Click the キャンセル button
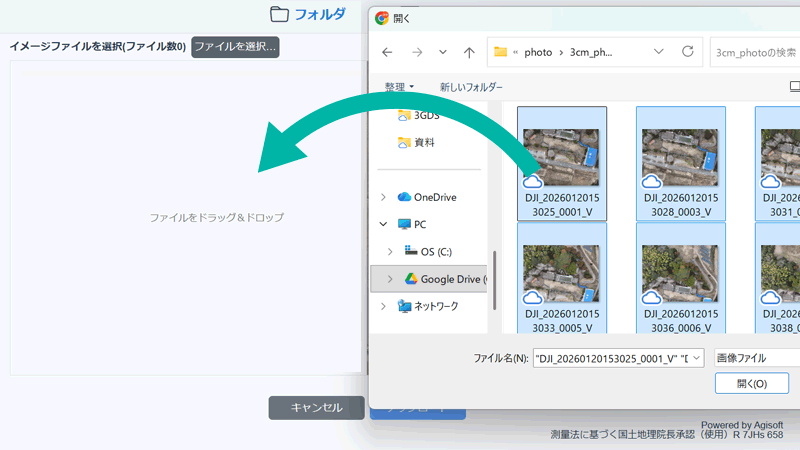This screenshot has height=450, width=800. point(316,408)
